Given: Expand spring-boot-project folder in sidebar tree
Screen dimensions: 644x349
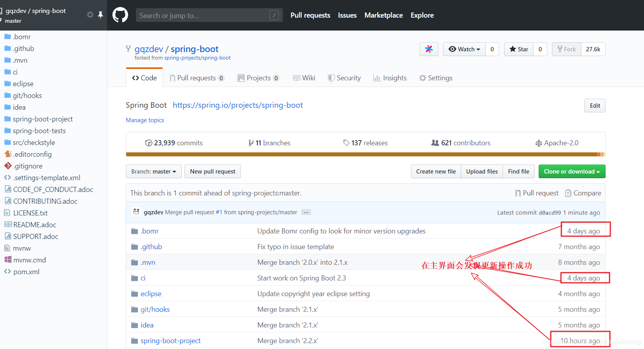Looking at the screenshot, I should (x=43, y=119).
